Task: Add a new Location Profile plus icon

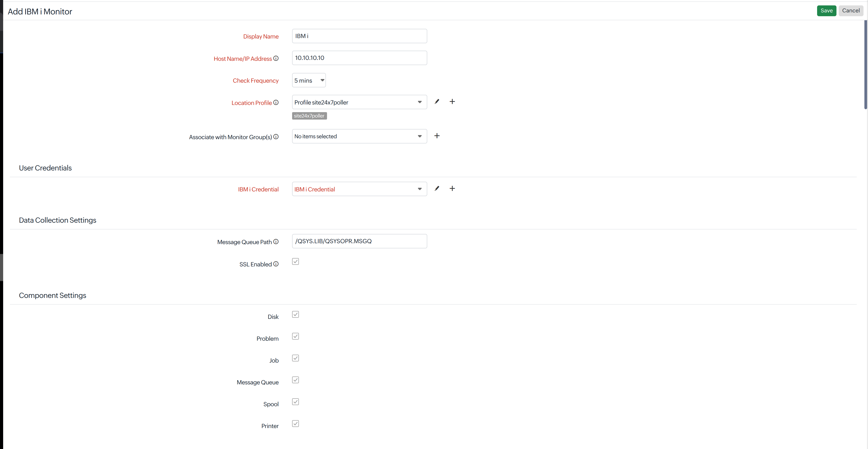Action: (x=452, y=102)
